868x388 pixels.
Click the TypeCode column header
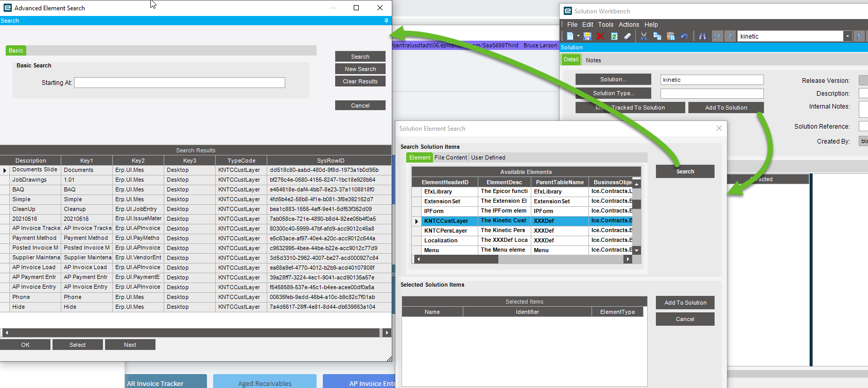pyautogui.click(x=241, y=161)
